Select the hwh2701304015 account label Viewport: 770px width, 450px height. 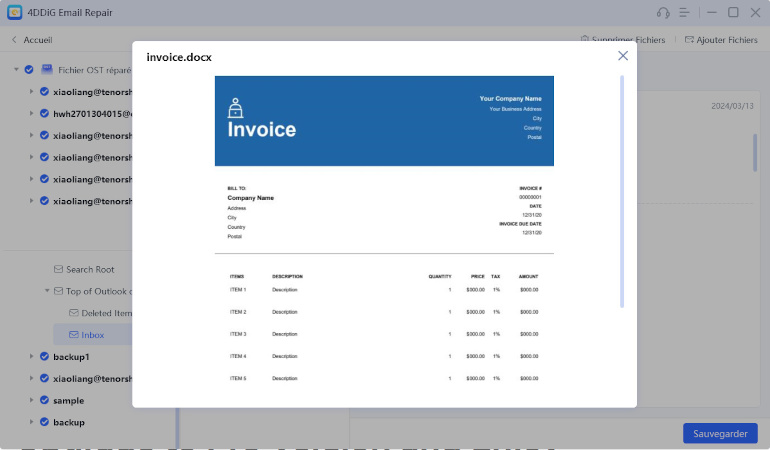coord(92,114)
